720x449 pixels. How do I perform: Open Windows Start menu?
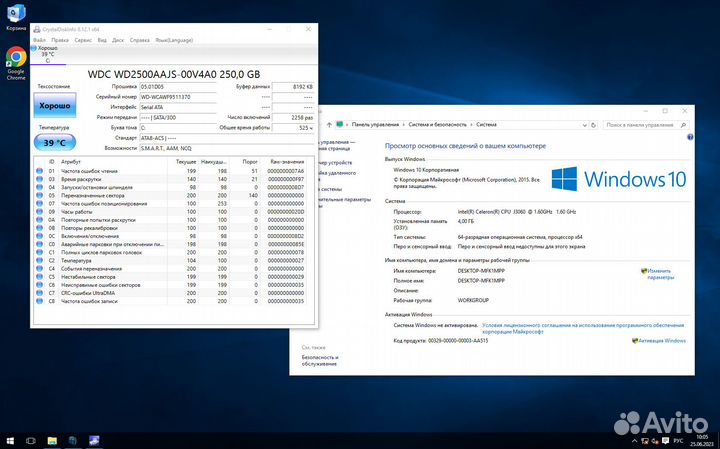tap(10, 441)
